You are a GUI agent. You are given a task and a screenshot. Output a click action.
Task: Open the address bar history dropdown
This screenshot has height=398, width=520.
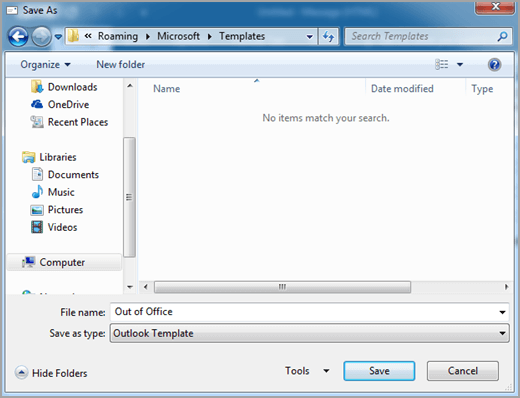tap(310, 36)
